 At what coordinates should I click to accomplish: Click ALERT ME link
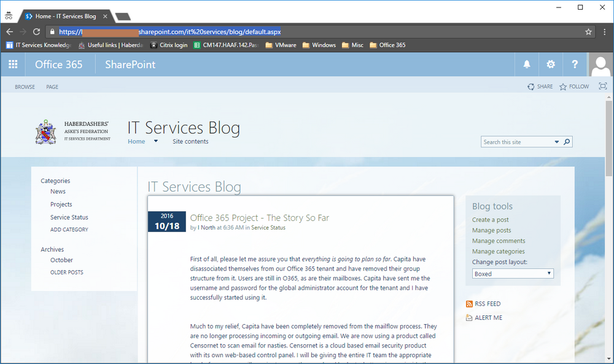484,318
